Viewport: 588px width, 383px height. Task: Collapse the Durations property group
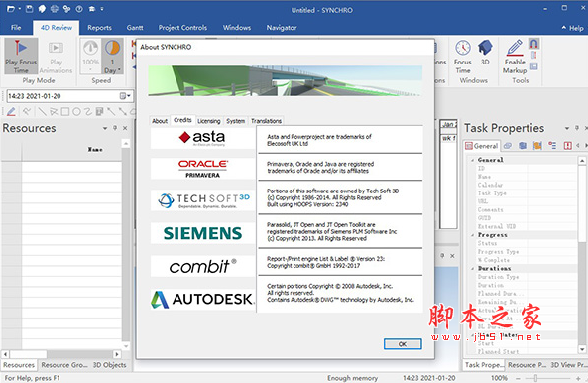(x=473, y=268)
